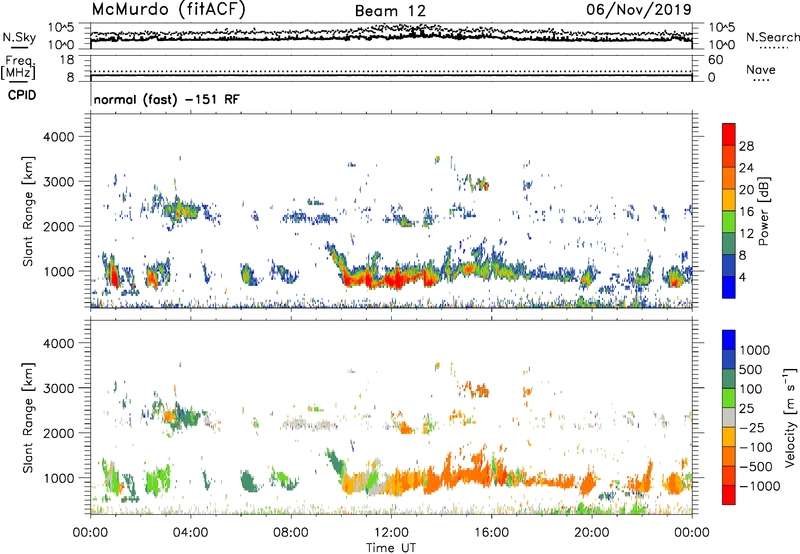Click the 1000 km tick on the power panel
This screenshot has width=800, height=554.
point(58,271)
